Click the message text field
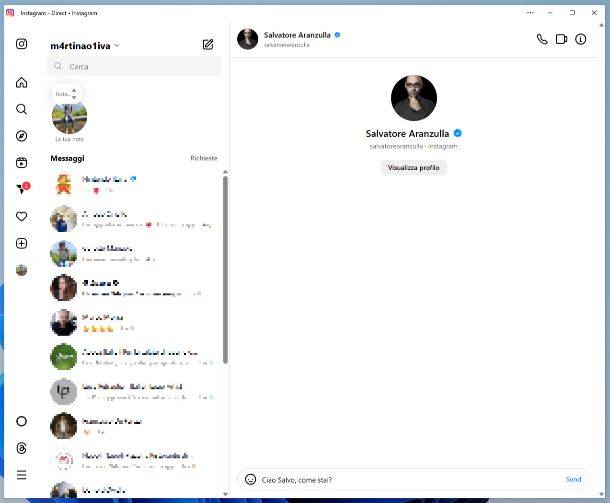 410,480
